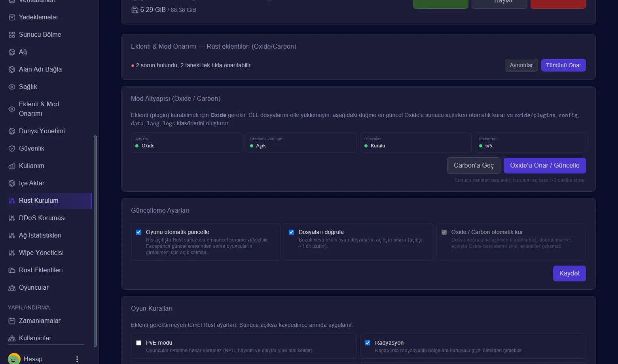Click the Kullanım bar chart icon
This screenshot has height=364, width=618.
click(x=12, y=166)
